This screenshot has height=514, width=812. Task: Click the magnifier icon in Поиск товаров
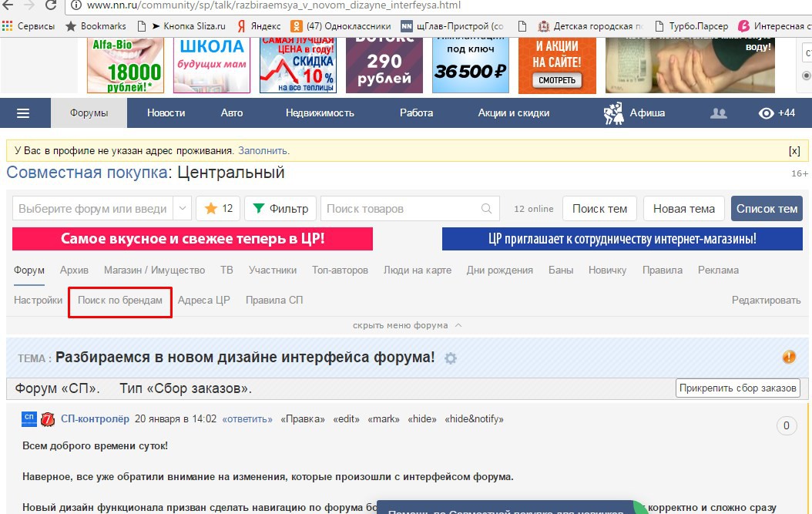click(486, 208)
